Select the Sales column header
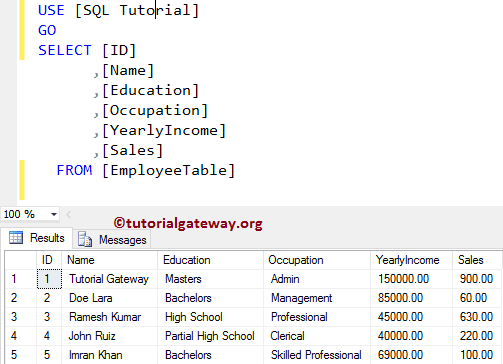 coord(477,260)
